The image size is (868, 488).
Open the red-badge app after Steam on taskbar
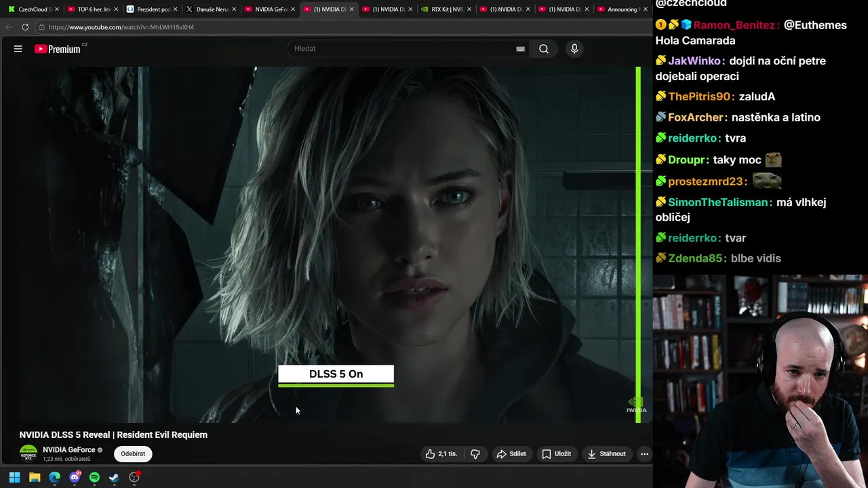(x=134, y=477)
